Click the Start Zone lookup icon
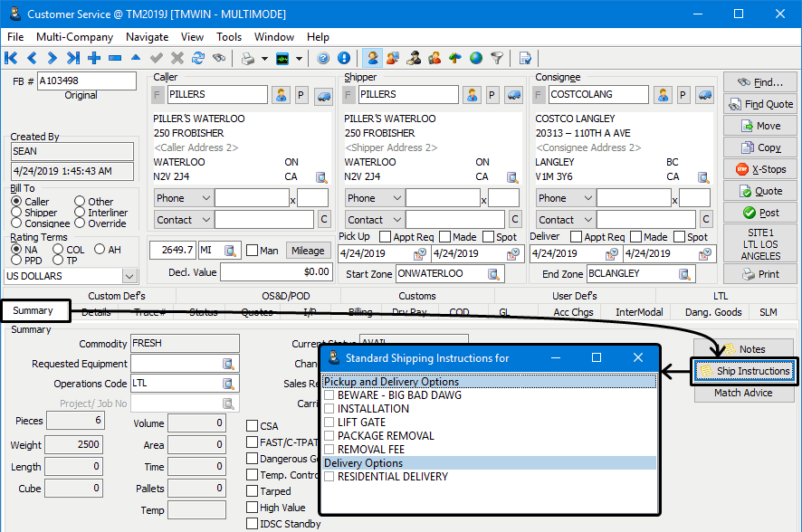Screen dimensions: 802x532 coord(494,274)
